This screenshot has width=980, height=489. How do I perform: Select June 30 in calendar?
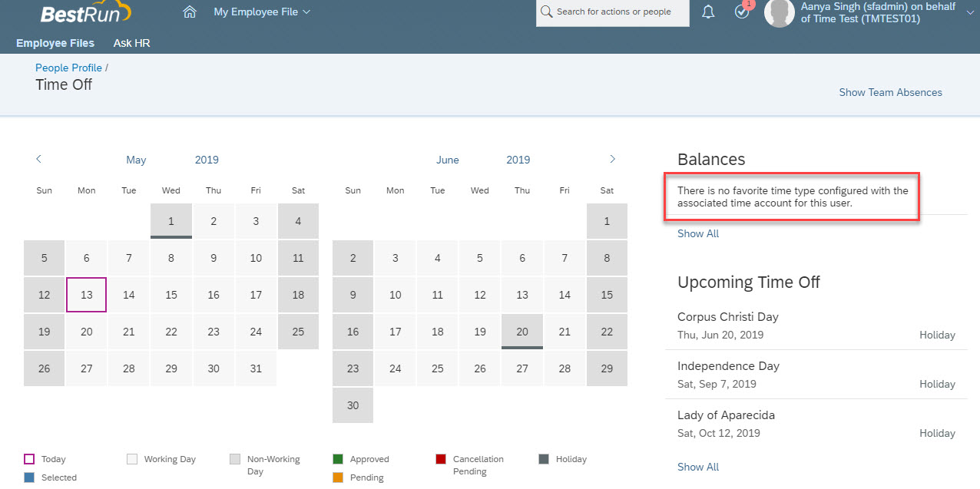tap(353, 405)
